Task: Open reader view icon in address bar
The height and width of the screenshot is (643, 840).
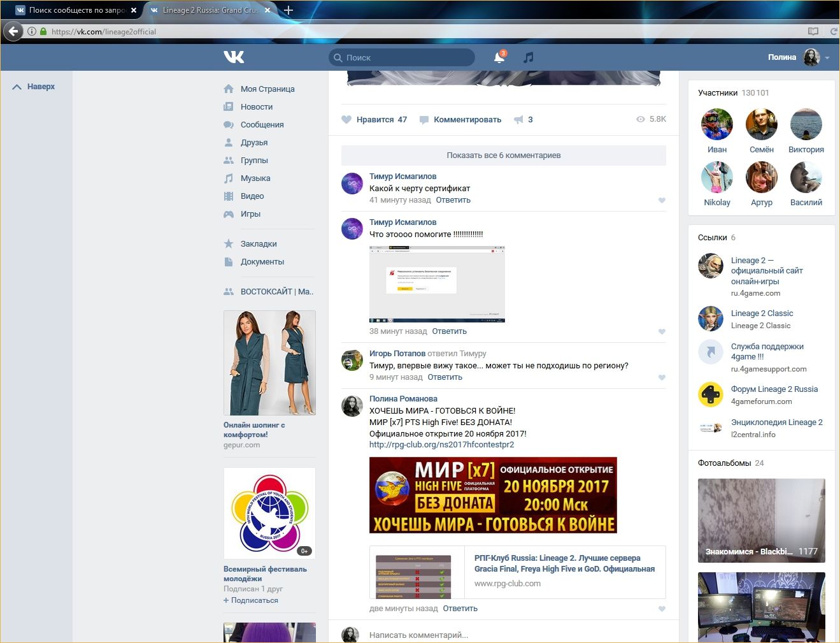Action: pyautogui.click(x=813, y=31)
